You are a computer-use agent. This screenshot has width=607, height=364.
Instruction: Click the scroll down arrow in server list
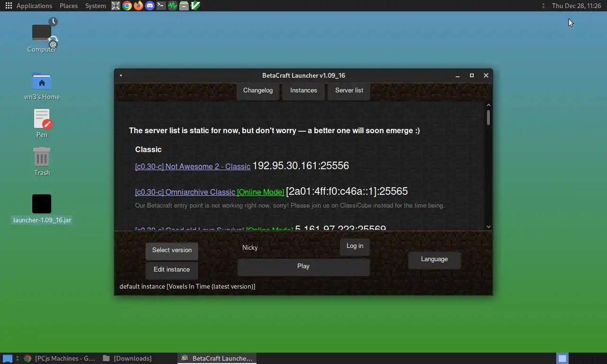(x=488, y=227)
